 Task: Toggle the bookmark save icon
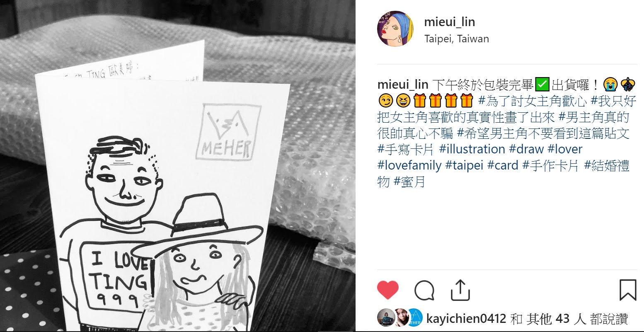click(x=628, y=290)
